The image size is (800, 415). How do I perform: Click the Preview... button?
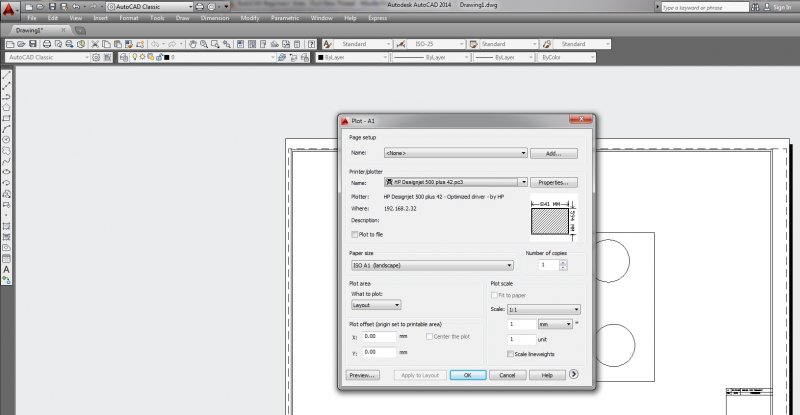[362, 375]
